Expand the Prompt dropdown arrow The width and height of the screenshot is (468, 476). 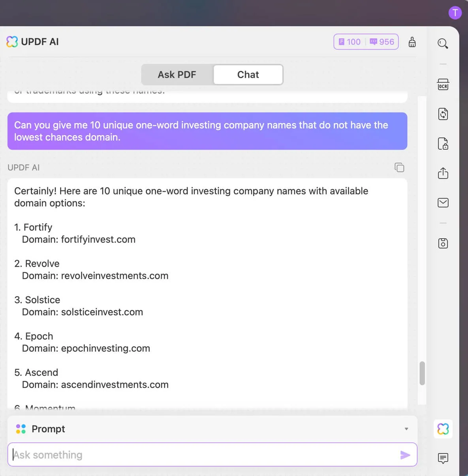pyautogui.click(x=406, y=429)
